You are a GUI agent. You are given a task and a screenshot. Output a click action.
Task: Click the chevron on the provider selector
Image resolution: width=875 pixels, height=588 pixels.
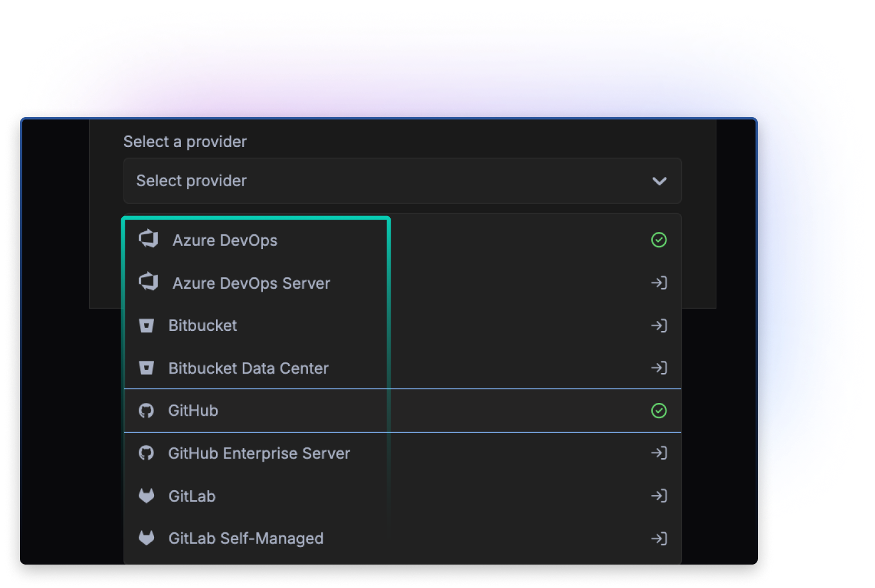[659, 181]
